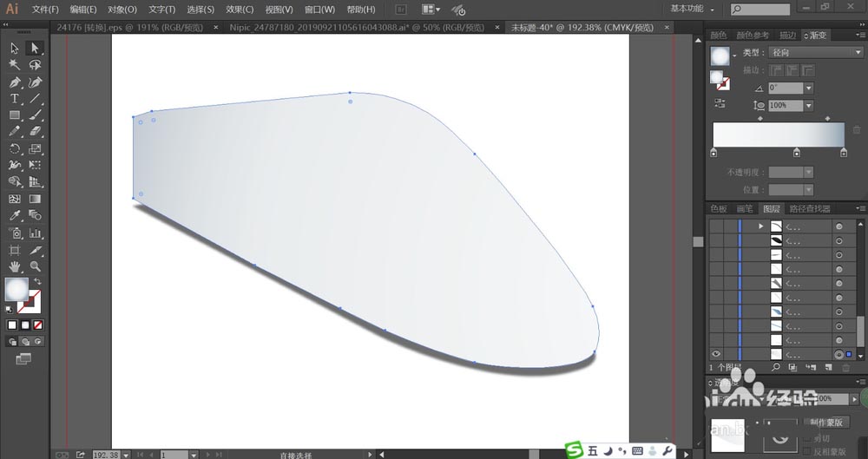868x459 pixels.
Task: Select the Free Transform tool
Action: pyautogui.click(x=35, y=165)
